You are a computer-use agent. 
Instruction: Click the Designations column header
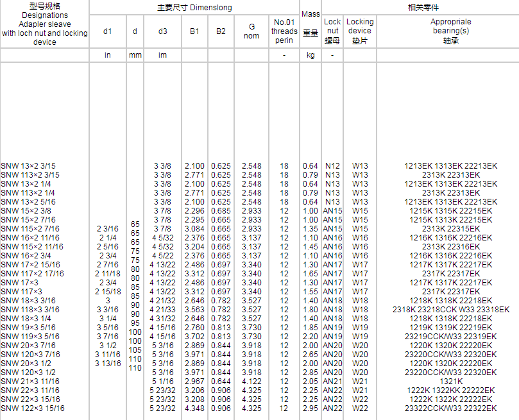point(44,24)
